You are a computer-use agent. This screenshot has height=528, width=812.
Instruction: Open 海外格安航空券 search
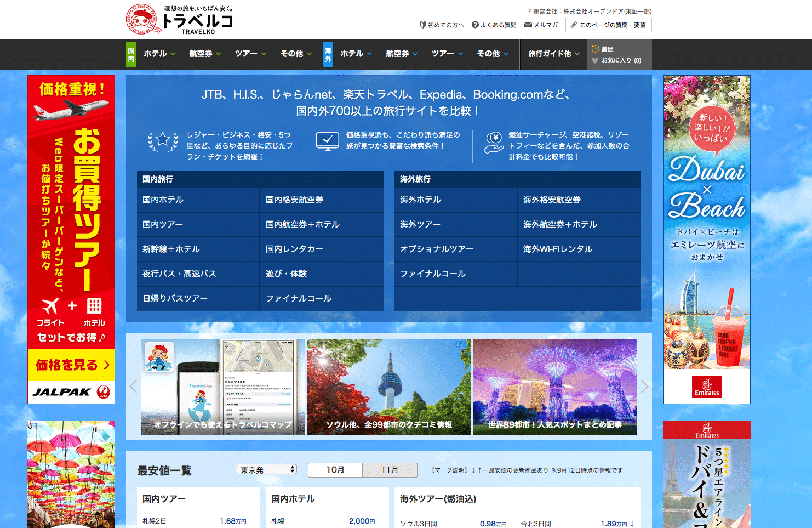(x=579, y=200)
